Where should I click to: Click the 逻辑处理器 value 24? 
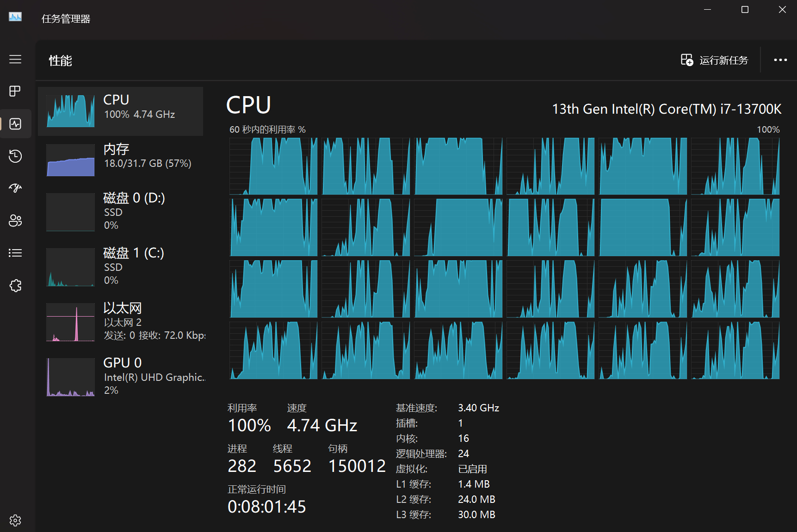pyautogui.click(x=463, y=453)
